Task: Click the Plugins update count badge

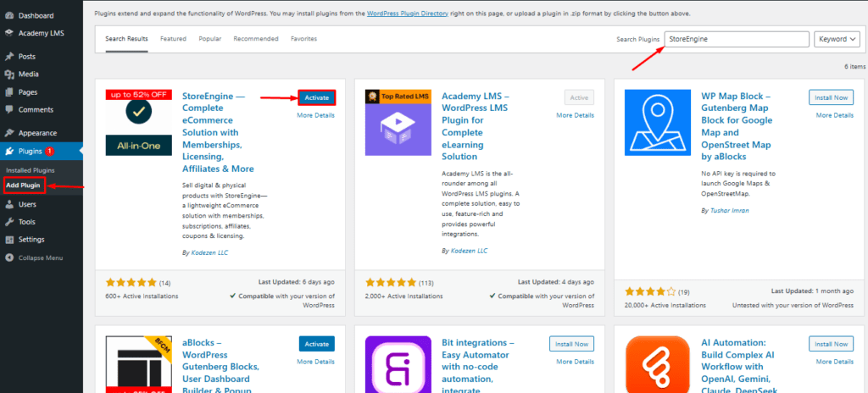Action: [49, 151]
